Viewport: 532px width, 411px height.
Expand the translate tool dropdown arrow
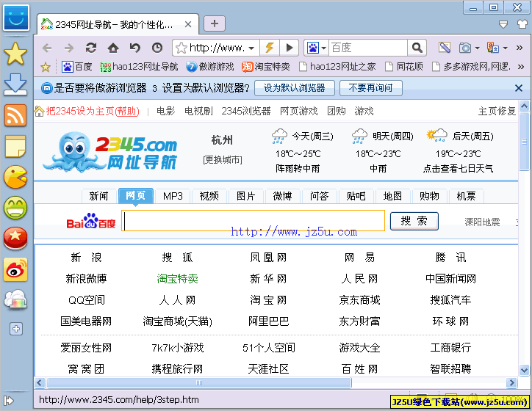coord(506,48)
